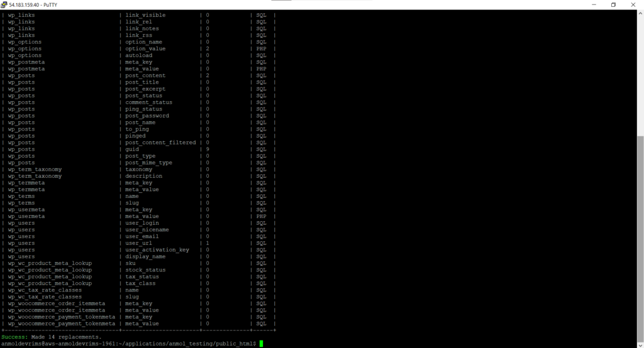Click the 'tax_class' cell
644x348 pixels.
(x=140, y=283)
